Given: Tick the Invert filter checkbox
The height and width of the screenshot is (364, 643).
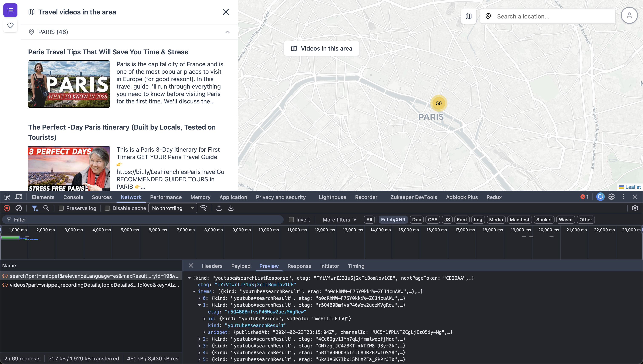Looking at the screenshot, I should 291,220.
